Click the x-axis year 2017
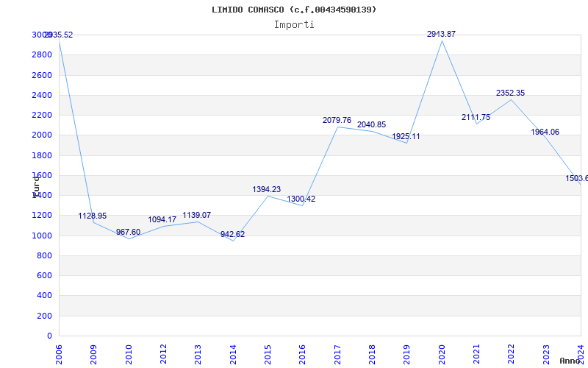 [337, 355]
